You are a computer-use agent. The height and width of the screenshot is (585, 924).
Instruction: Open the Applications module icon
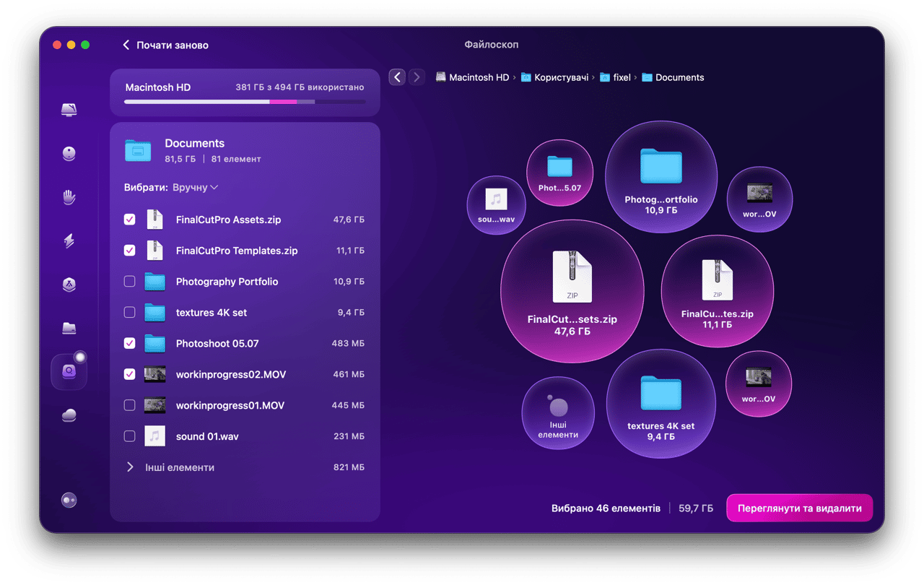coord(69,285)
